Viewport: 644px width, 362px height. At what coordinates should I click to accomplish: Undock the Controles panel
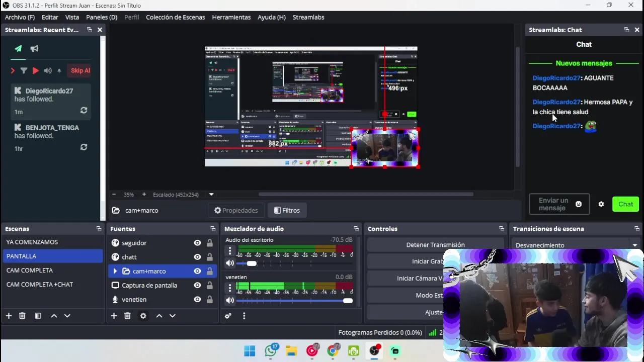click(x=502, y=229)
